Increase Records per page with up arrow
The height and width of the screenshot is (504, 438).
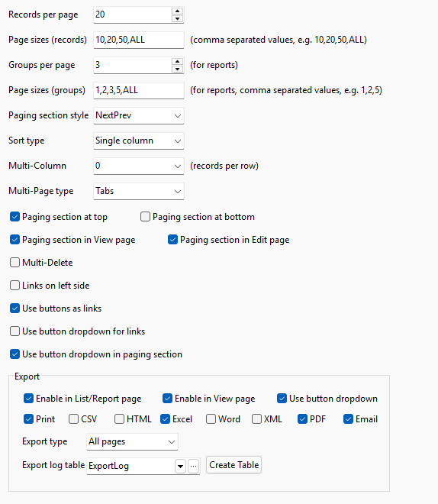177,11
